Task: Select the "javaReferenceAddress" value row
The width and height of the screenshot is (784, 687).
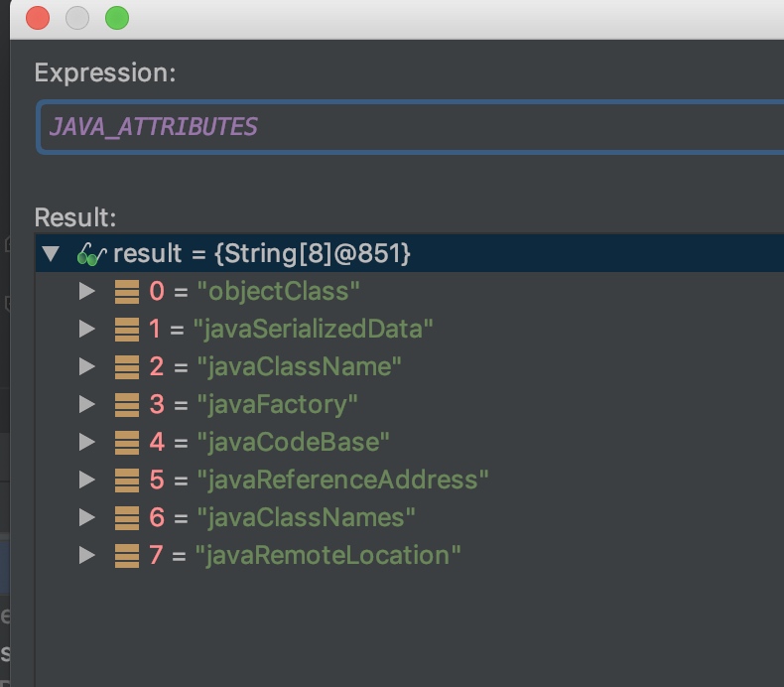Action: point(342,481)
